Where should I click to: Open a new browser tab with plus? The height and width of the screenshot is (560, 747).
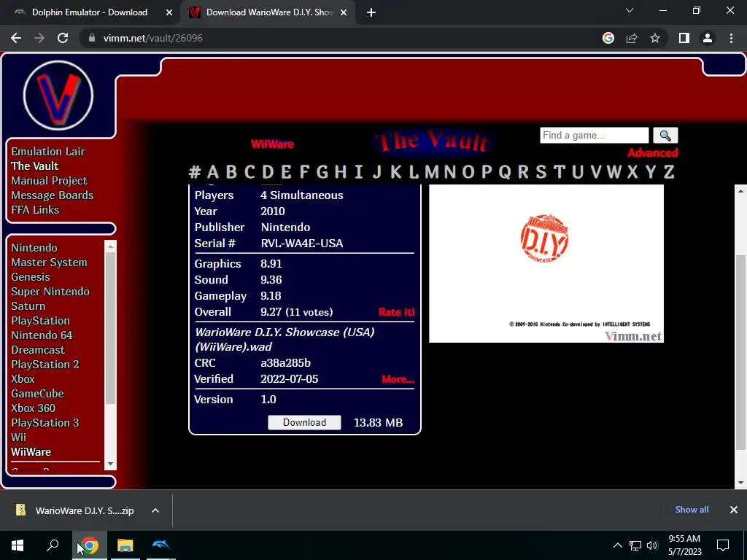(371, 12)
